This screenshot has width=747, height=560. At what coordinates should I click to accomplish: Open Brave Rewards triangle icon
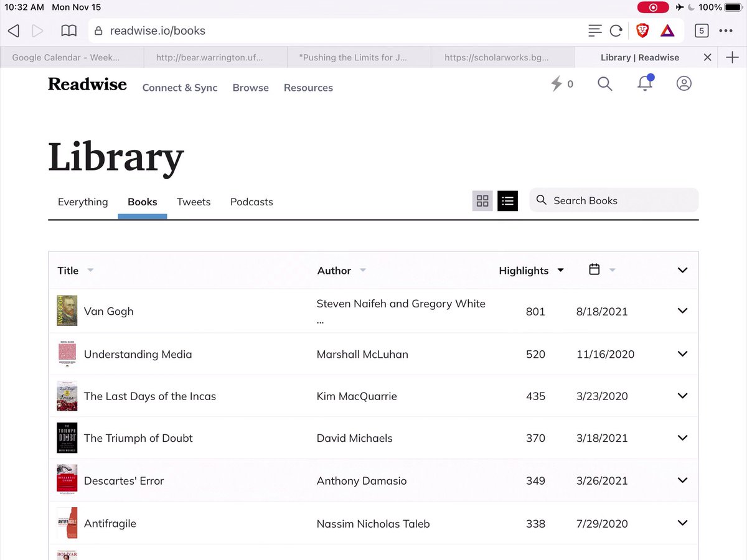(x=667, y=30)
